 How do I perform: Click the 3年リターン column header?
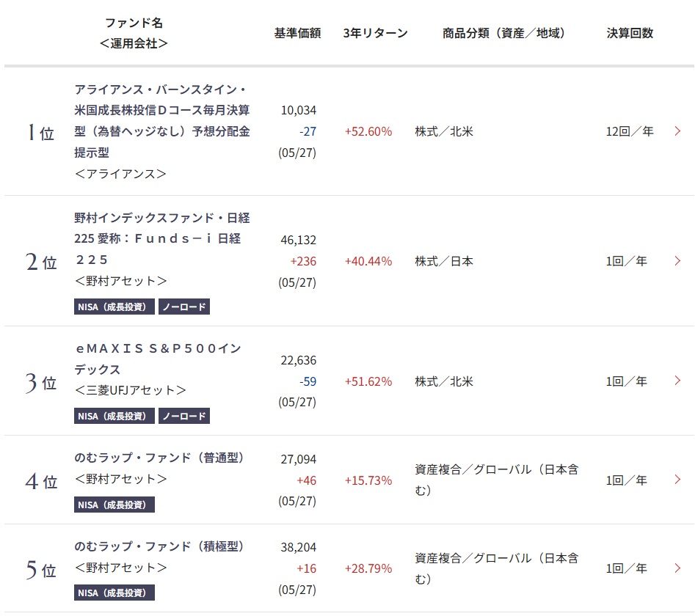click(x=375, y=33)
